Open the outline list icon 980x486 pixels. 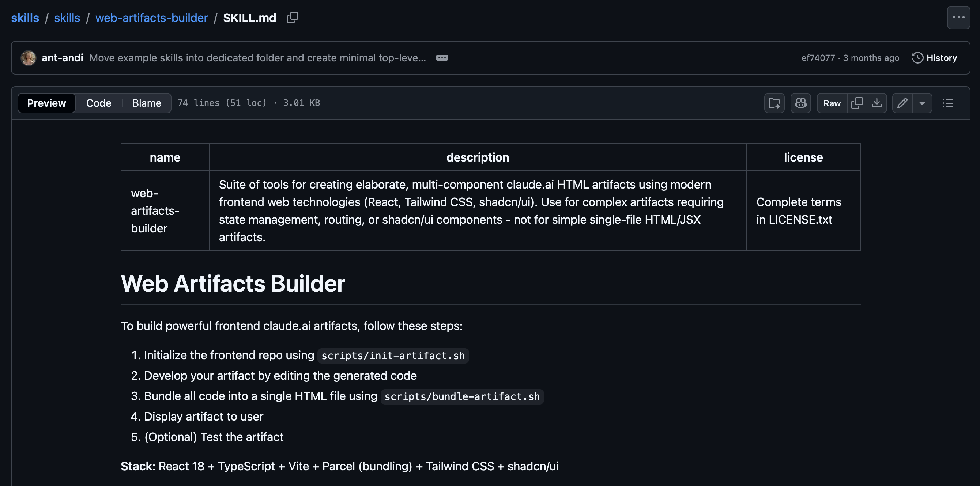tap(947, 103)
